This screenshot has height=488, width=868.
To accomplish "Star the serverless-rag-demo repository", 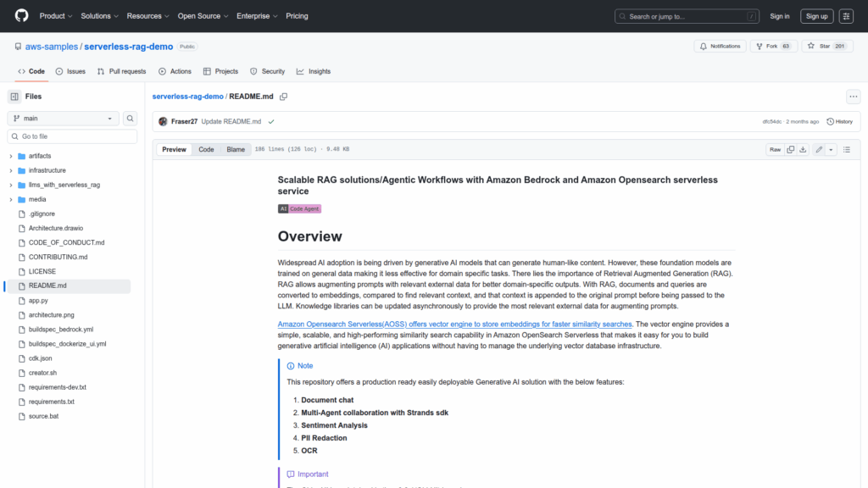I will click(827, 47).
